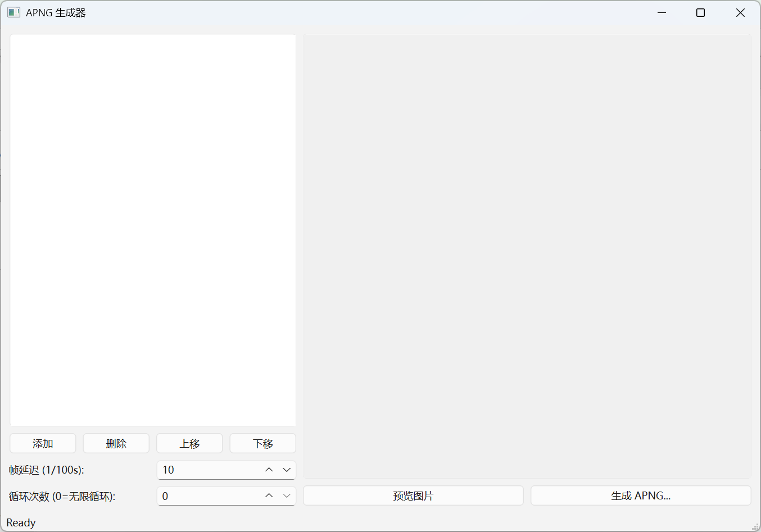Click the Ready status bar text
This screenshot has width=761, height=532.
click(21, 522)
